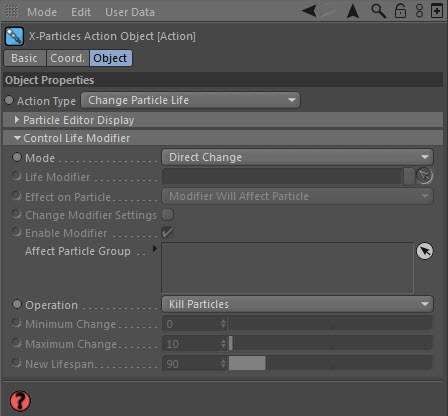The image size is (448, 416).
Task: Open the Operation Kill Particles dropdown
Action: [297, 304]
